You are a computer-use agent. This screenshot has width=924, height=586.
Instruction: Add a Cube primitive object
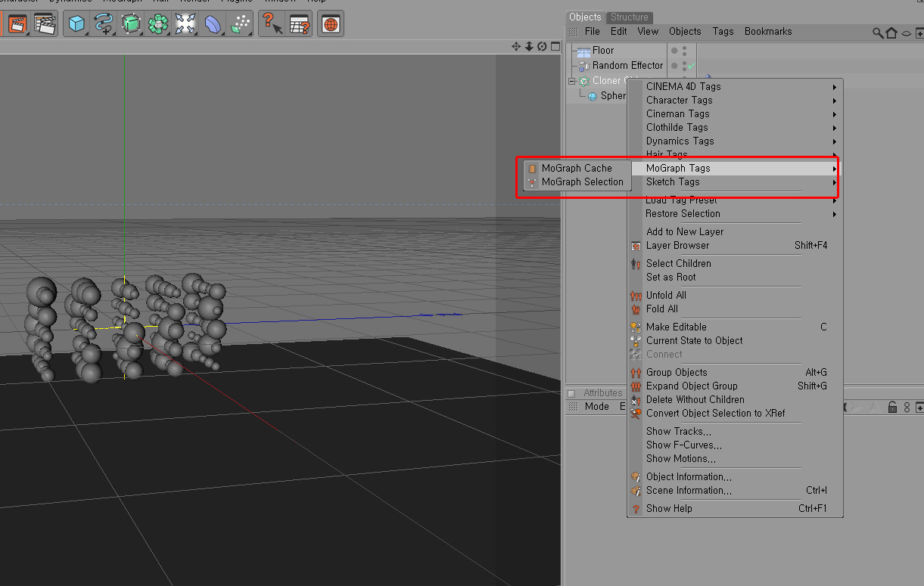[76, 24]
